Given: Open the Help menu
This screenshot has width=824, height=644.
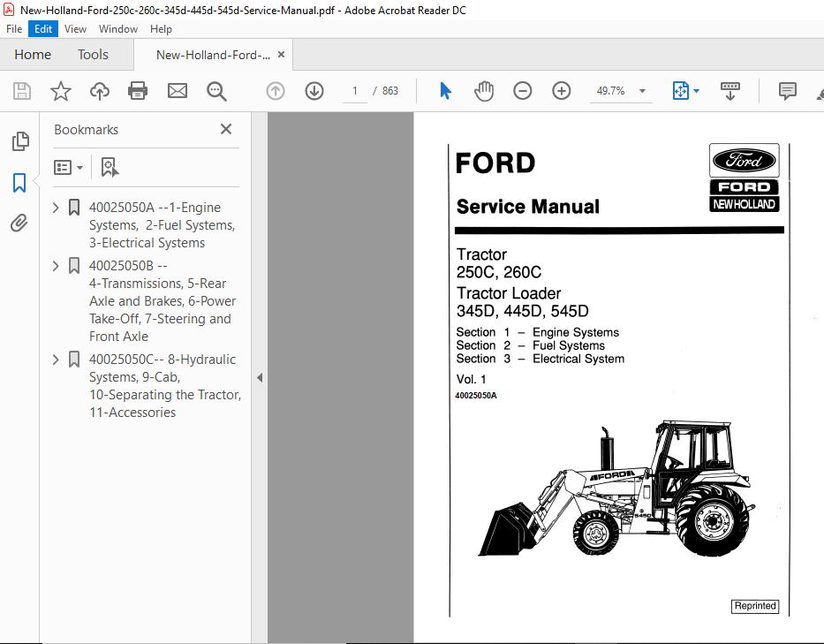Looking at the screenshot, I should tap(161, 29).
